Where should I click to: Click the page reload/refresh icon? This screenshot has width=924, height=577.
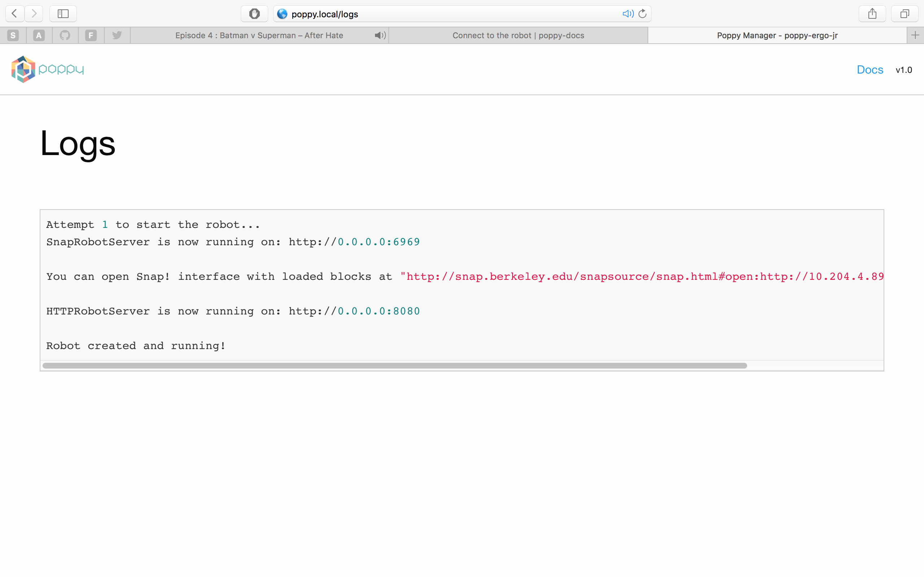click(x=642, y=13)
